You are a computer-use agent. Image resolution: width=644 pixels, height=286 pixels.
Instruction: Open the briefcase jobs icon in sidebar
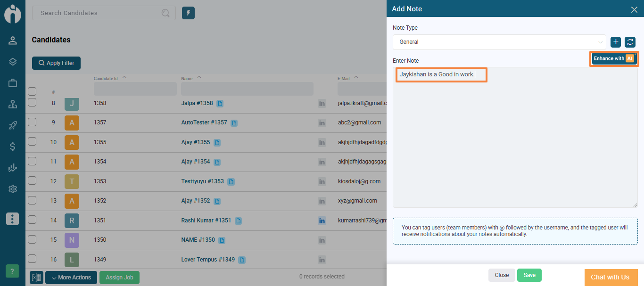point(13,83)
